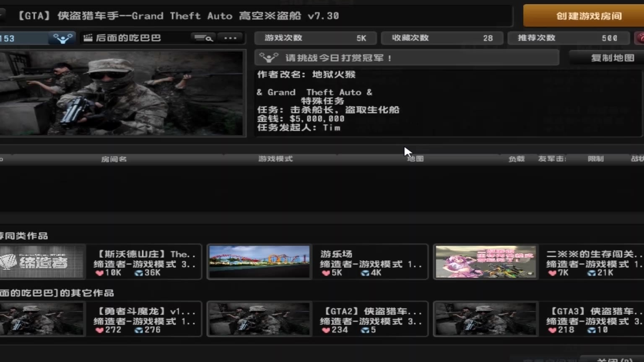Sort by 友军击 column header
The height and width of the screenshot is (362, 644).
[x=552, y=159]
